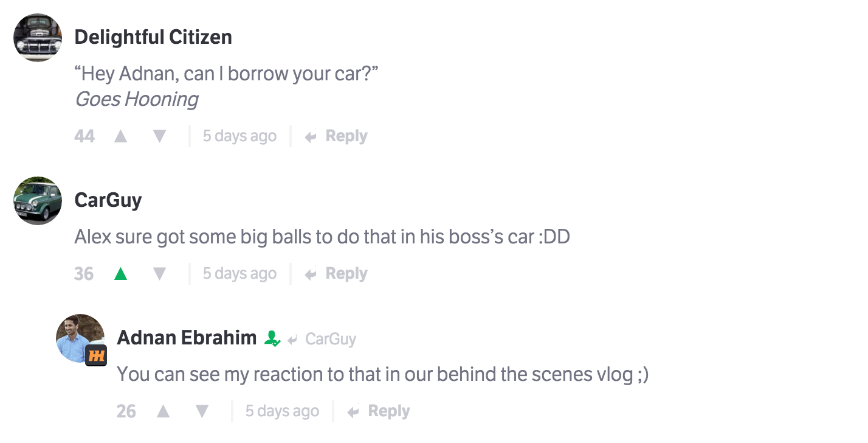Click the green verified user icon
868x443 pixels.
pyautogui.click(x=272, y=338)
